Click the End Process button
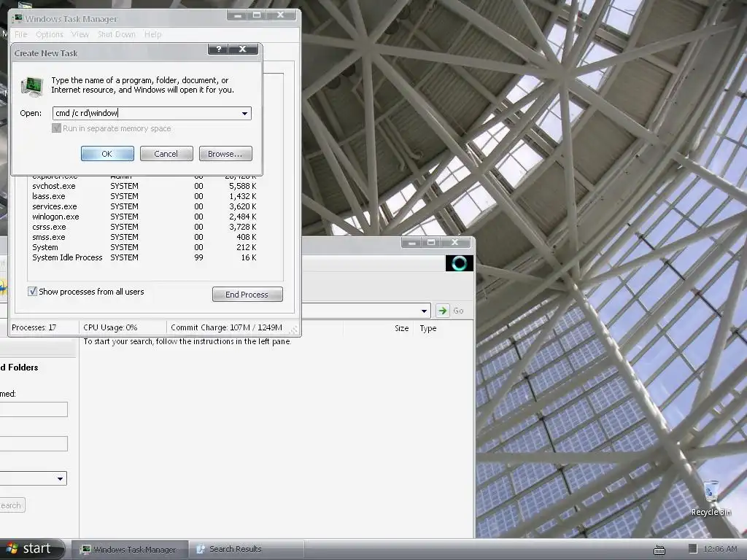 [247, 295]
